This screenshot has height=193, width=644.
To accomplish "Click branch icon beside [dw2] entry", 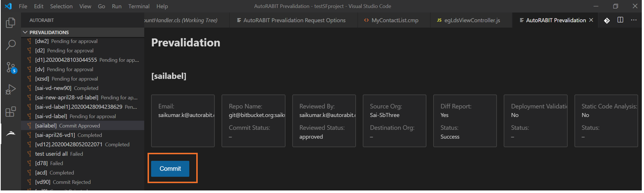I will coord(29,41).
